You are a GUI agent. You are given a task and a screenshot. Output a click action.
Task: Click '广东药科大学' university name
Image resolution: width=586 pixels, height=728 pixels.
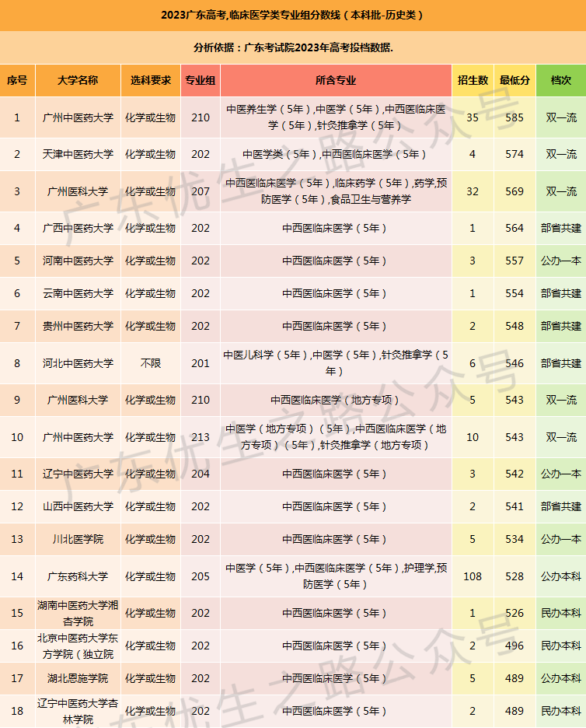point(78,576)
